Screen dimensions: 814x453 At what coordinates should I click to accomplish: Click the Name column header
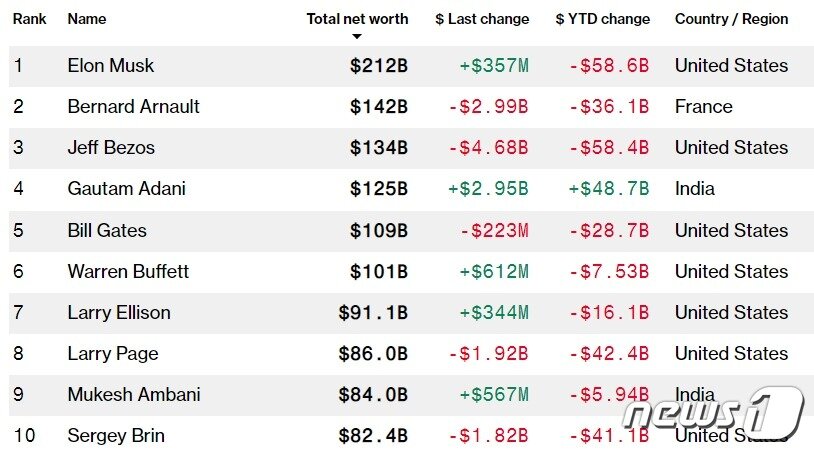86,19
